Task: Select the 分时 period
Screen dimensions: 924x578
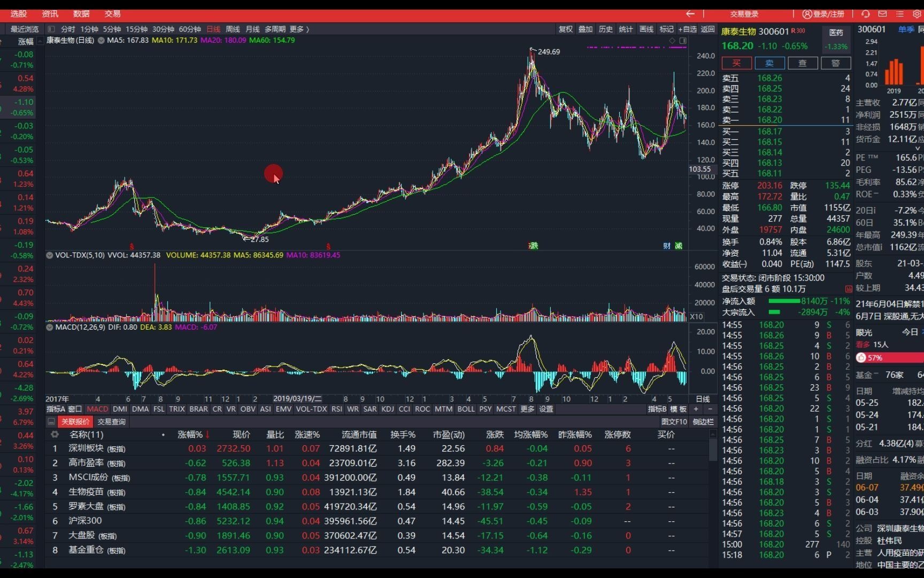Action: 68,29
